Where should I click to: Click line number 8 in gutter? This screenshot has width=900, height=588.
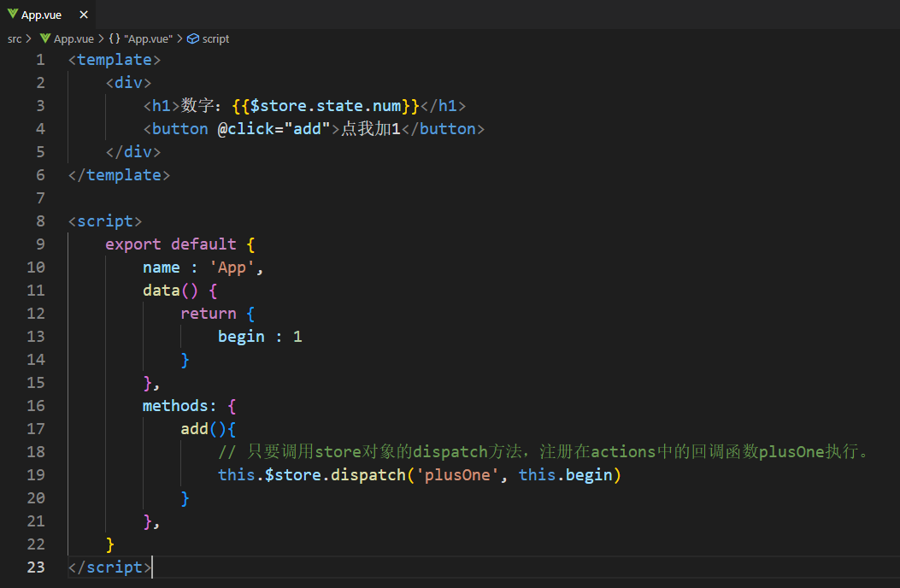40,221
